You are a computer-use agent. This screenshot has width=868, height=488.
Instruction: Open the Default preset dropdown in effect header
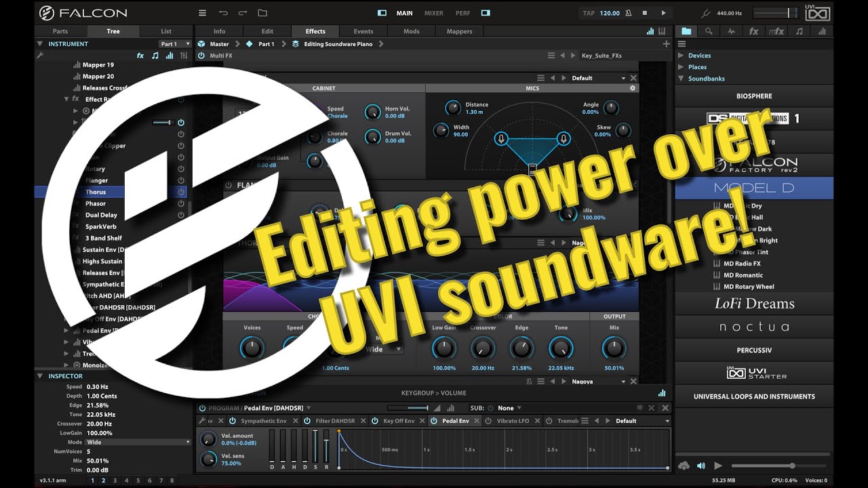pos(599,78)
